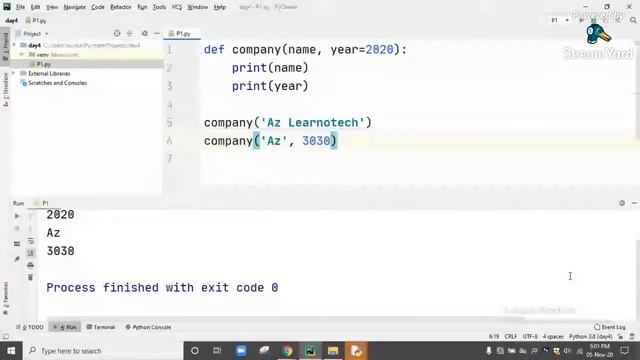
Task: Debug P1 from top toolbar
Action: pyautogui.click(x=593, y=20)
